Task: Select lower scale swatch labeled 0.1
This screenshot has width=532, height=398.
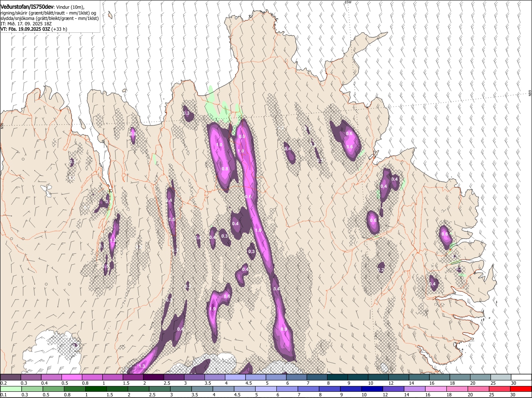Action: 11,389
